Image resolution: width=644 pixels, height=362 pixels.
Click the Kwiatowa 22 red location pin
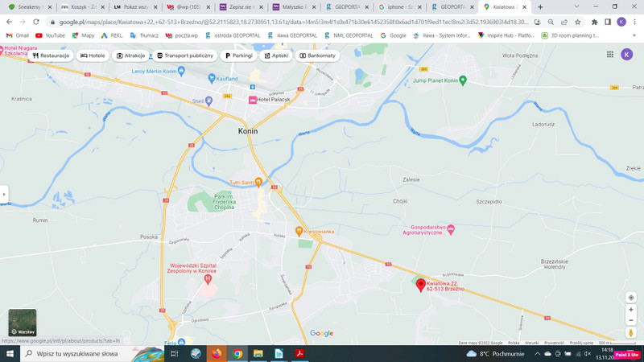pyautogui.click(x=420, y=285)
